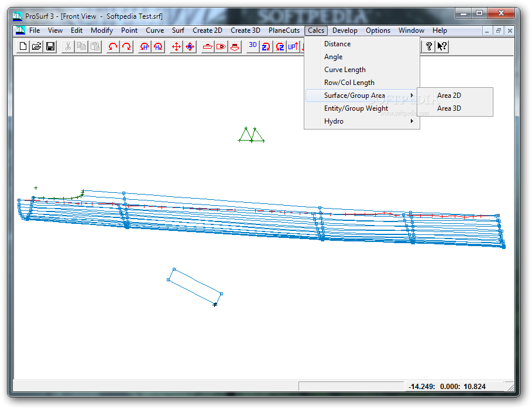Viewport: 532px width, 409px height.
Task: Click the question mark help icon
Action: 428,46
